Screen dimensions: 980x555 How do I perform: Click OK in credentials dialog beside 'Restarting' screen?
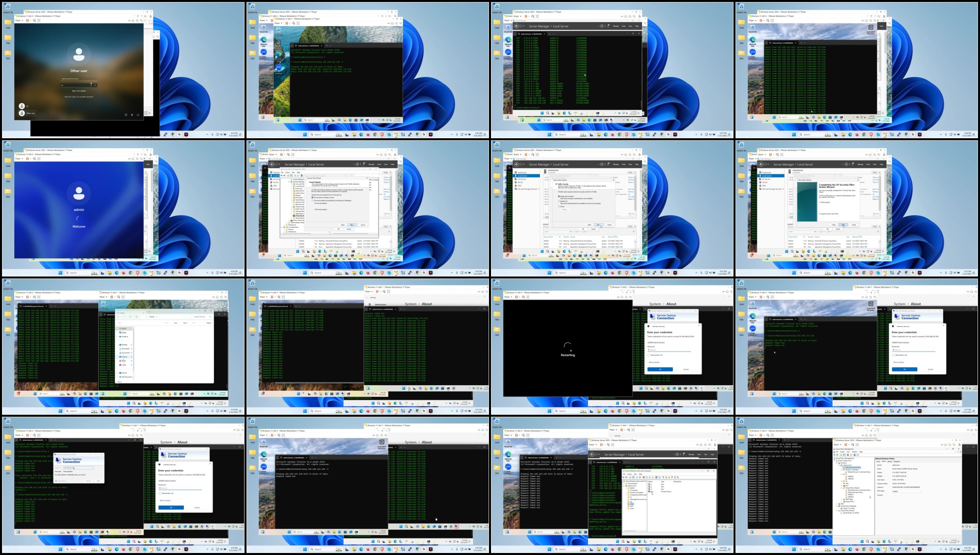660,369
